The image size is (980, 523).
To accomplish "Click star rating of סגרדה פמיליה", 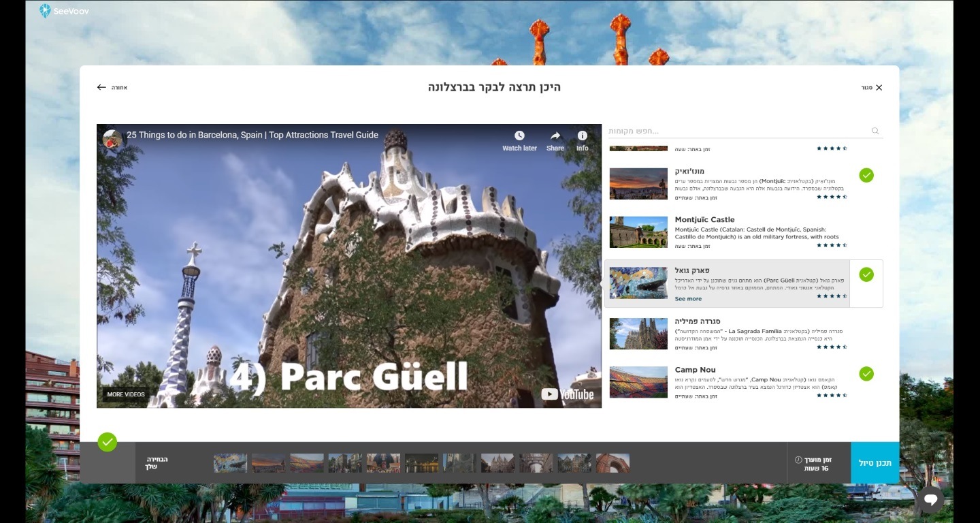I will pyautogui.click(x=832, y=347).
